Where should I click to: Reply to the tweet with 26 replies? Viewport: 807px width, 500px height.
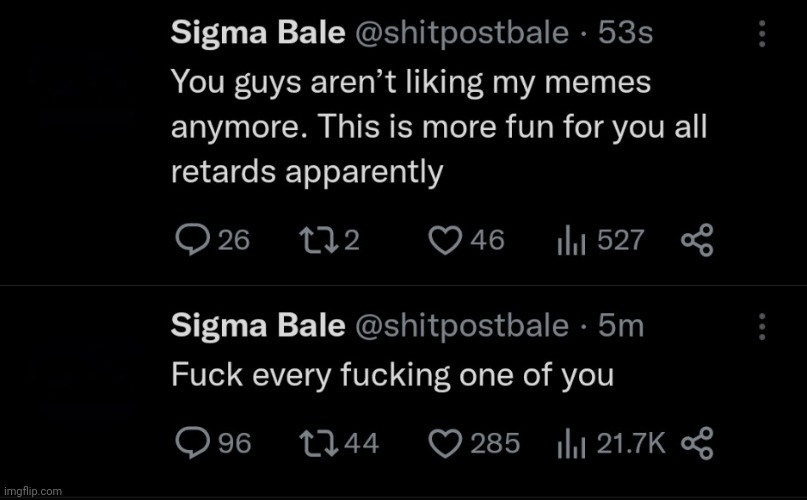[191, 240]
